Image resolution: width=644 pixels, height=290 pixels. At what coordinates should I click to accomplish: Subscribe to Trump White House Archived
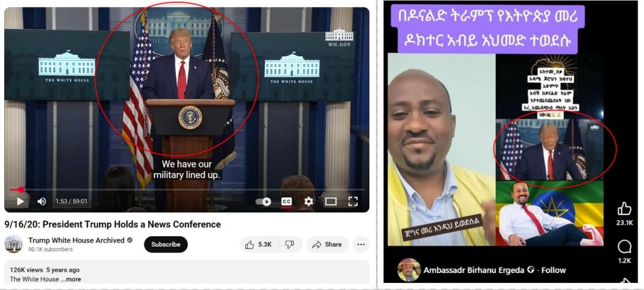click(166, 244)
